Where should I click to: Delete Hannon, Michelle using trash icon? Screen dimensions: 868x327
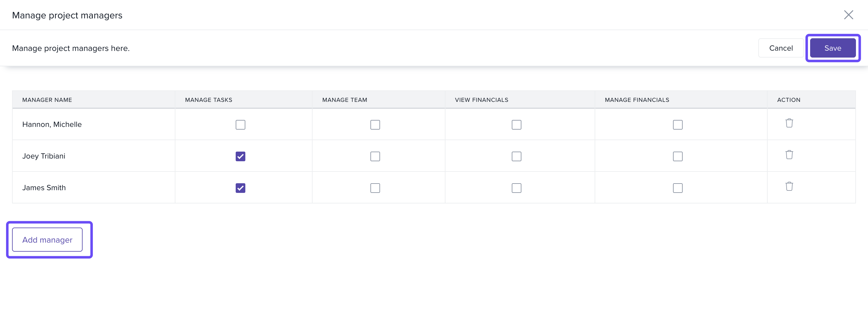(x=789, y=123)
